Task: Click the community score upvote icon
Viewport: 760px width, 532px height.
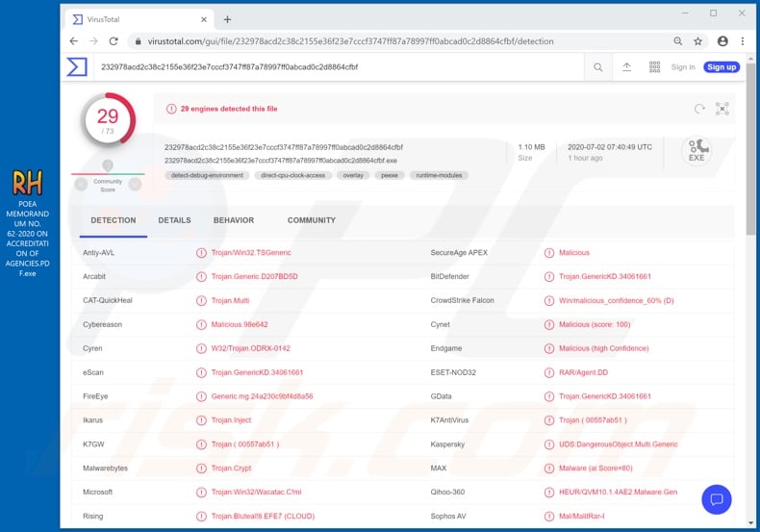Action: [136, 184]
